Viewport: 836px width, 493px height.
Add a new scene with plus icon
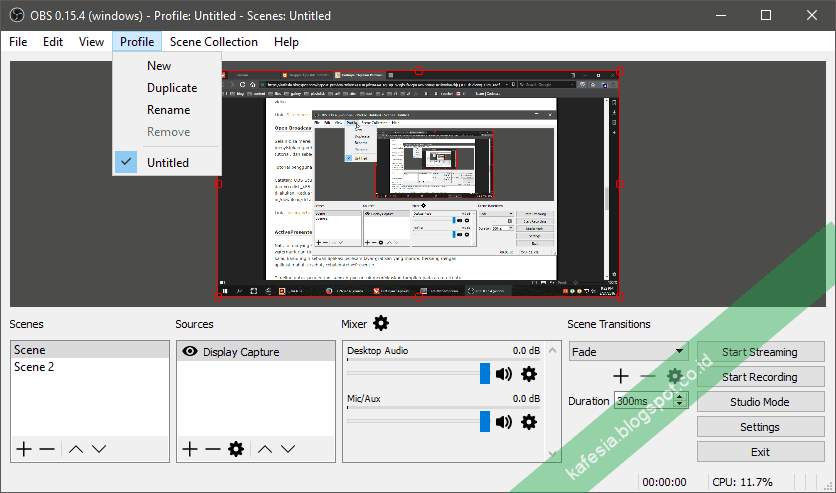(x=24, y=449)
